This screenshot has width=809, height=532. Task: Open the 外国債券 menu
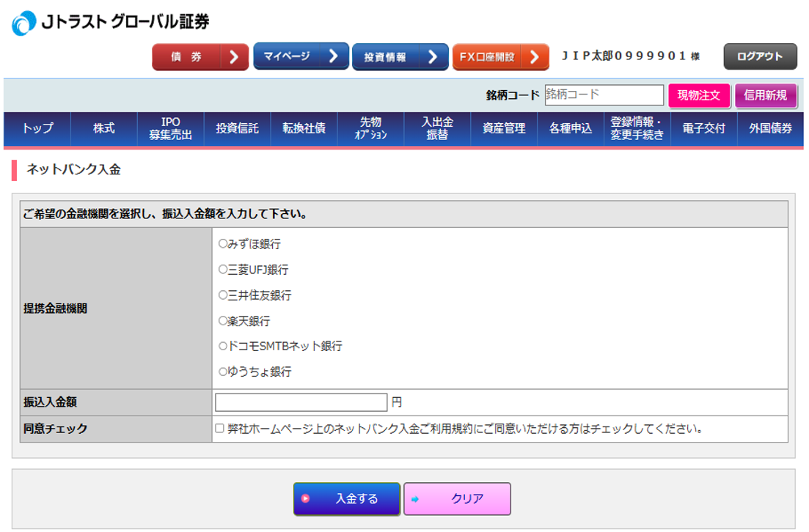point(770,128)
